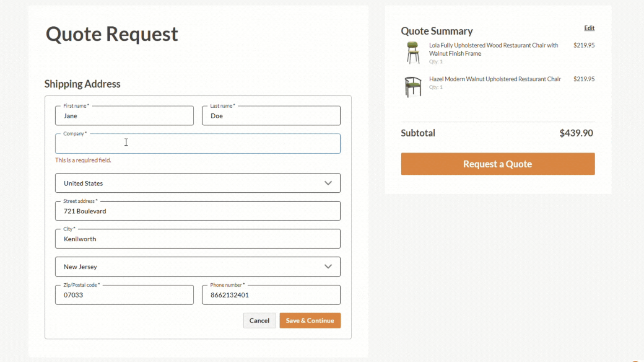The height and width of the screenshot is (362, 644).
Task: Click the City field showing Kenilworth
Action: 197,239
